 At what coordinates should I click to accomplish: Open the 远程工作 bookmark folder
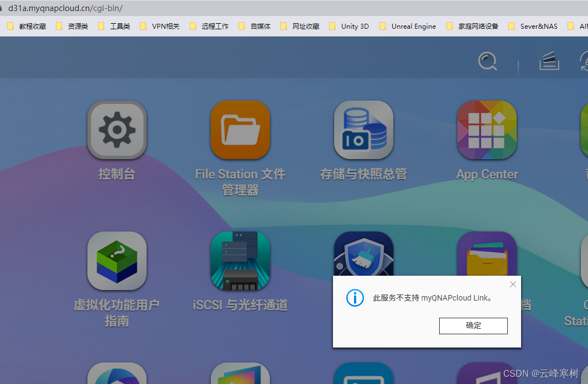click(209, 26)
